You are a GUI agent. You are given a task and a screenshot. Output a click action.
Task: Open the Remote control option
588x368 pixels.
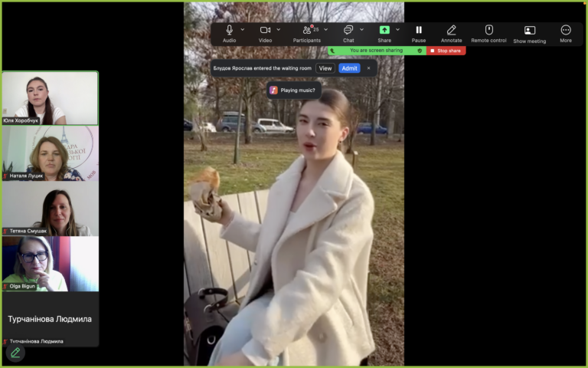tap(488, 30)
